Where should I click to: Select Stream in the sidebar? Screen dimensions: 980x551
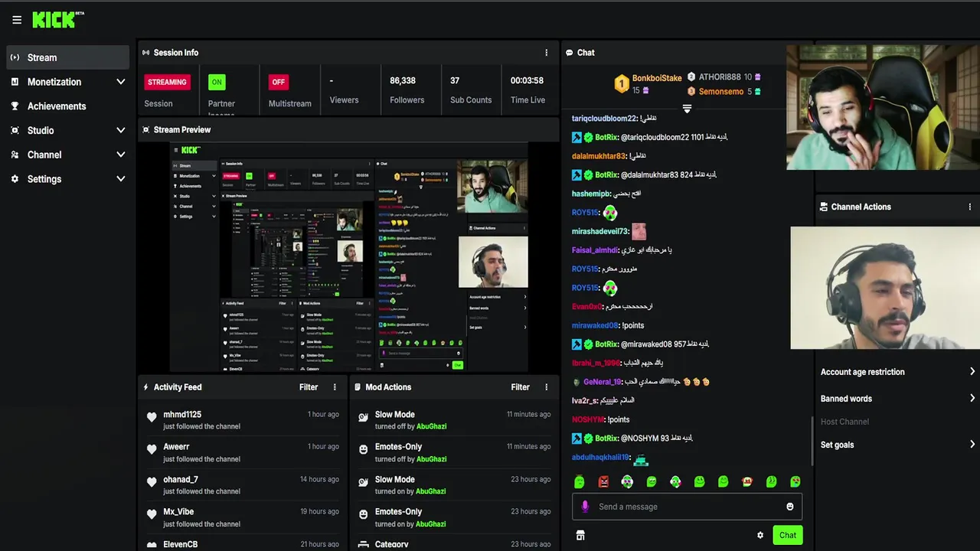68,57
